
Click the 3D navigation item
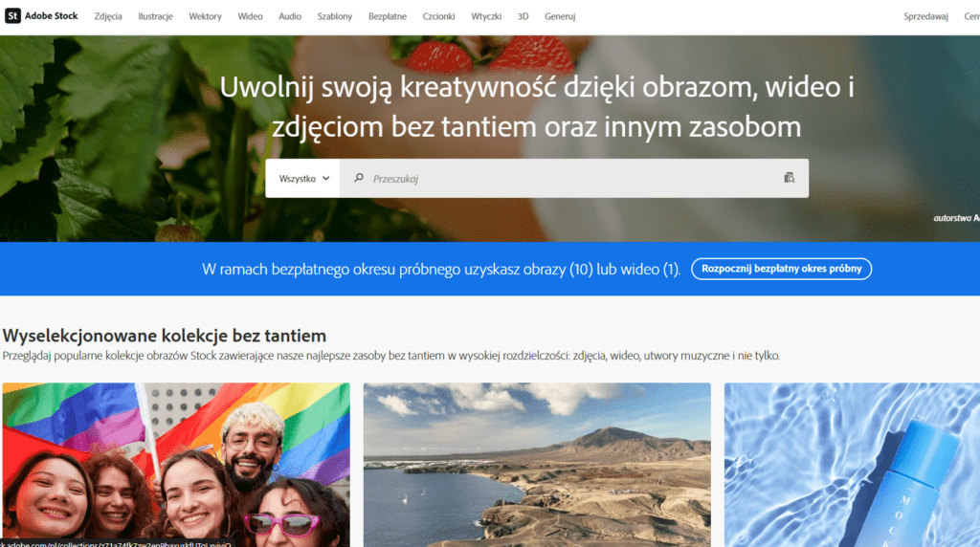[x=523, y=17]
